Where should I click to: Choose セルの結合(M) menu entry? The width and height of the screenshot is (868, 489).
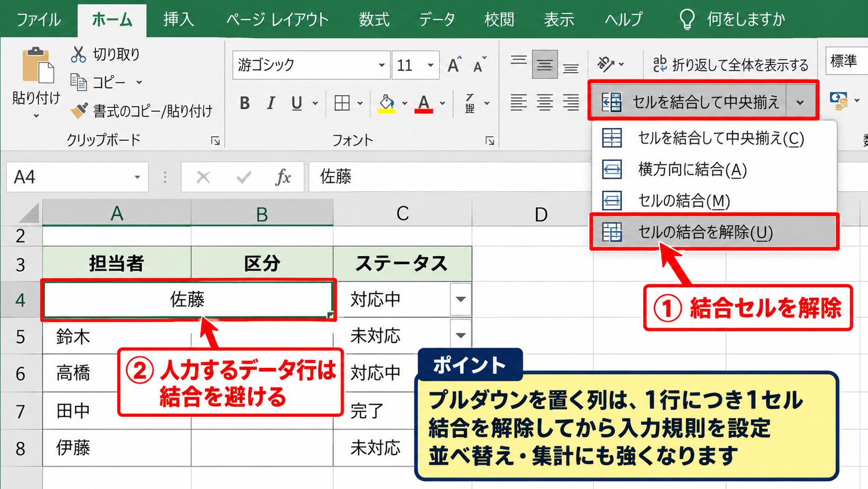click(714, 201)
